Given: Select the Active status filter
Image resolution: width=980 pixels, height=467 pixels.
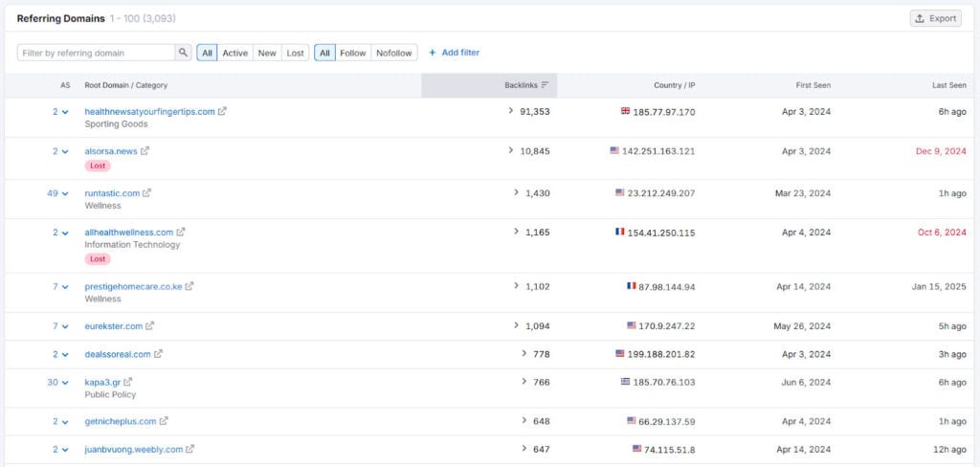Looking at the screenshot, I should [235, 53].
